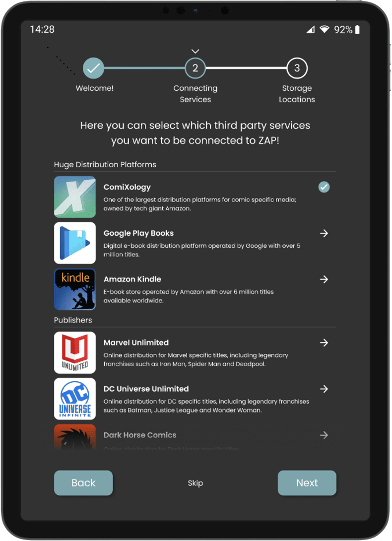The height and width of the screenshot is (541, 392).
Task: Click the Connecting Services step label
Action: 196,94
